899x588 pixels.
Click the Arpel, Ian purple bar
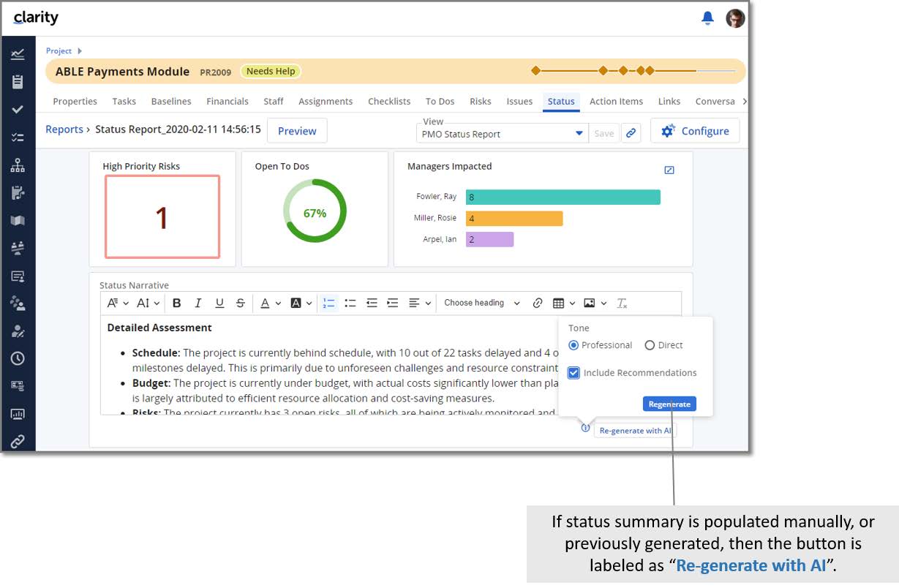click(x=490, y=239)
